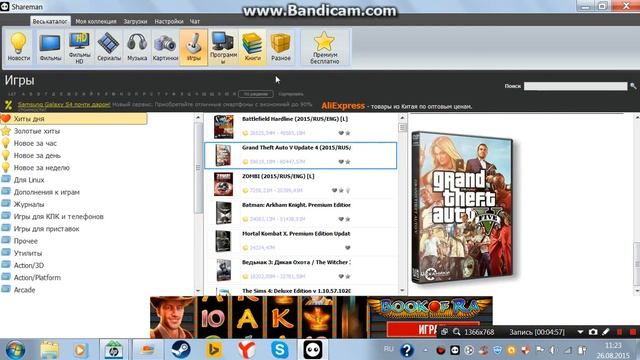Select Для Linux in the sidebar

click(x=29, y=180)
